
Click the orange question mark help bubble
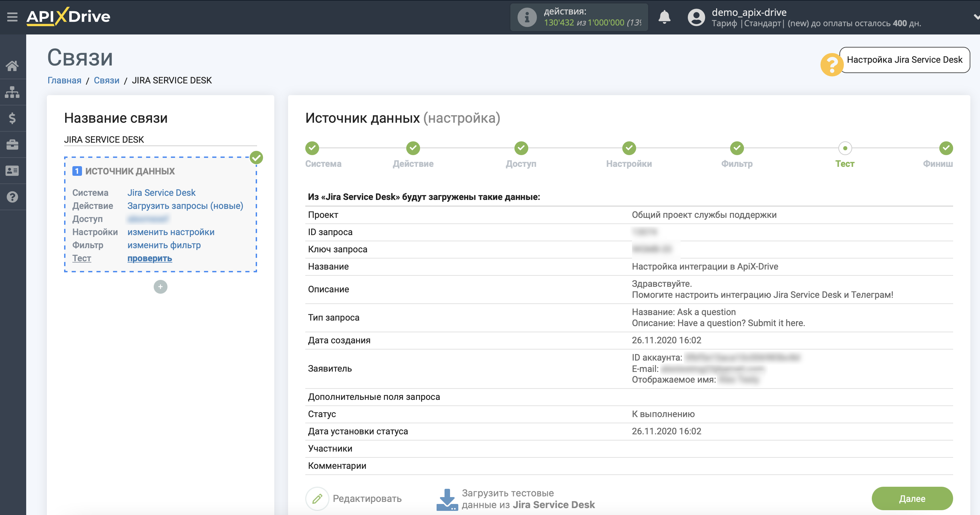click(831, 65)
